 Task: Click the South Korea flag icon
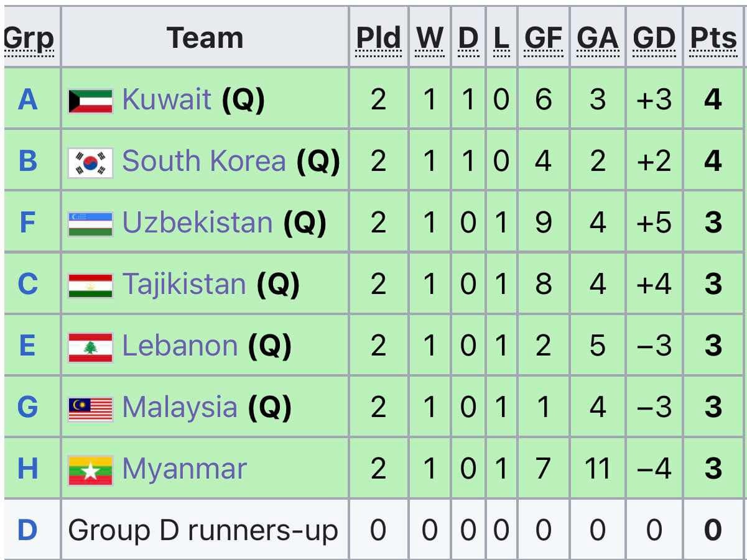90,162
